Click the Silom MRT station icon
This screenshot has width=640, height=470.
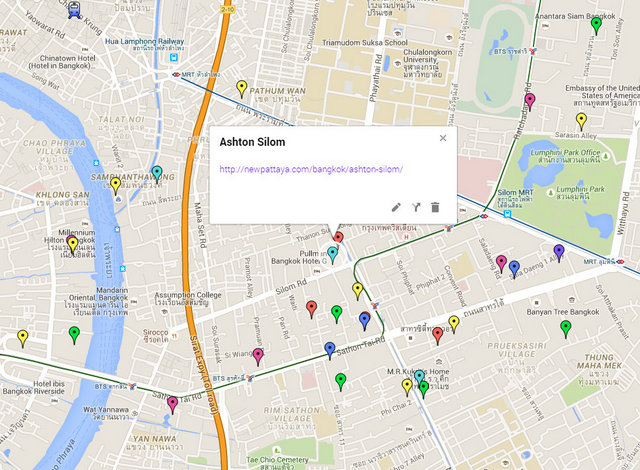pyautogui.click(x=507, y=213)
